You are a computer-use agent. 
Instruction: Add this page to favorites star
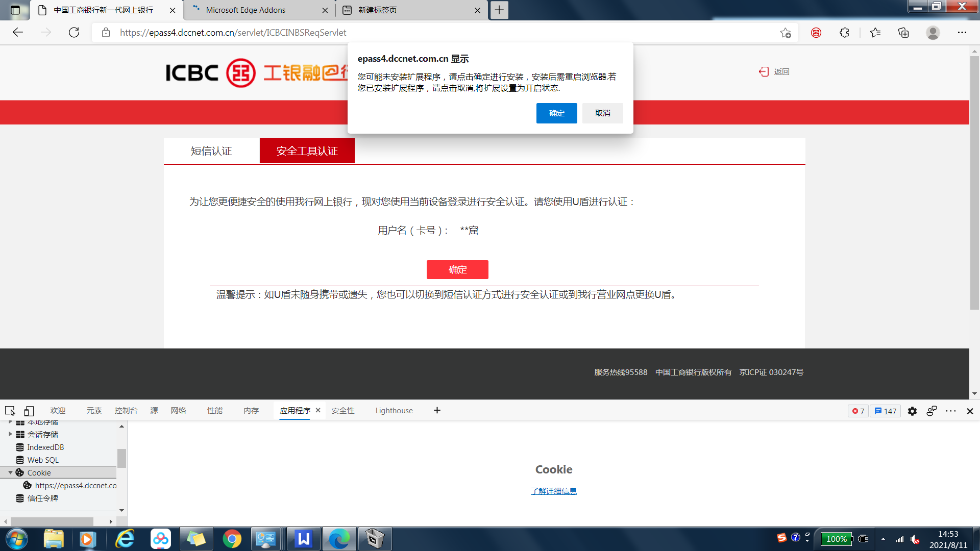pos(785,33)
